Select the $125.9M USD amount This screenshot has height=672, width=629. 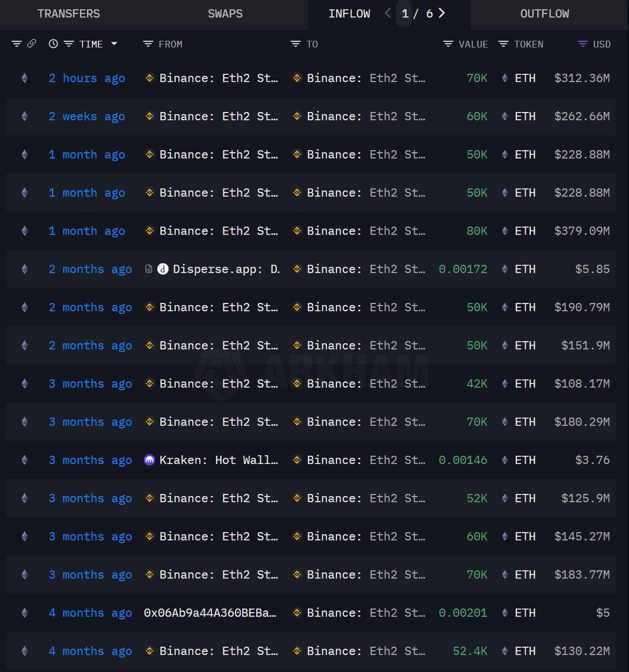(585, 498)
